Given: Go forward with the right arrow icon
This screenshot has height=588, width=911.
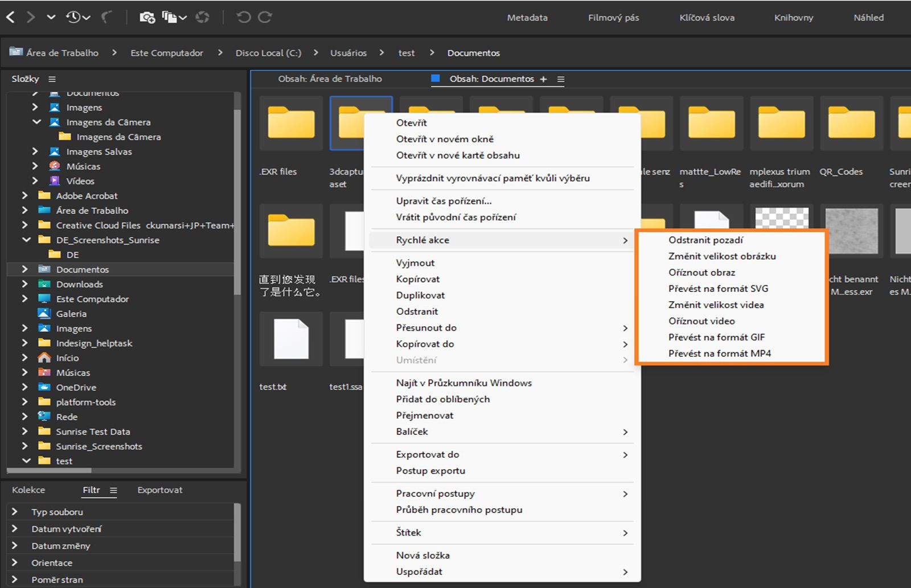Looking at the screenshot, I should [x=31, y=17].
